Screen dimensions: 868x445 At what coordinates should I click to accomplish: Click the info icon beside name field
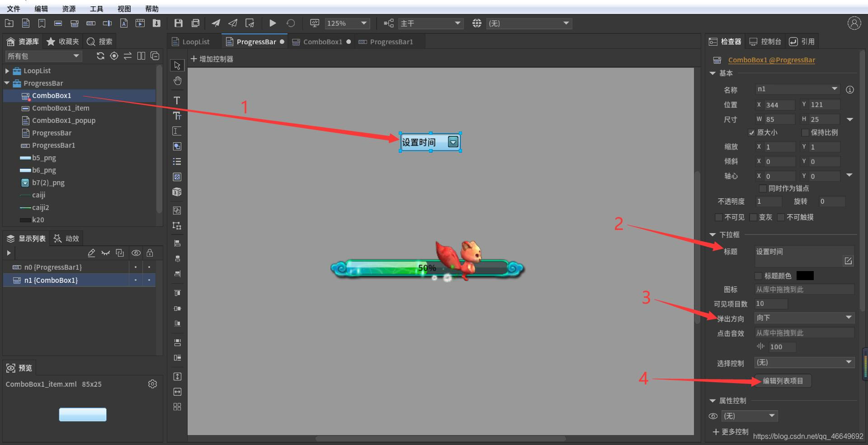(850, 89)
